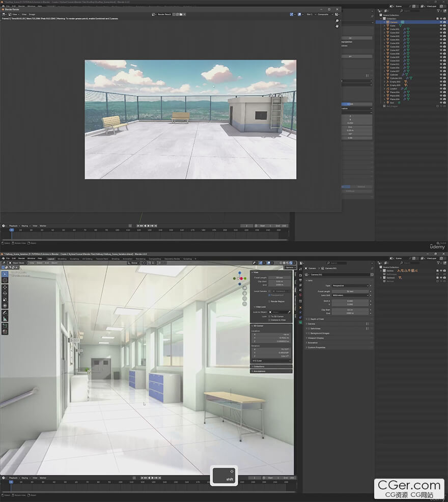Enable the Depth of Field checkbox

pyautogui.click(x=309, y=319)
